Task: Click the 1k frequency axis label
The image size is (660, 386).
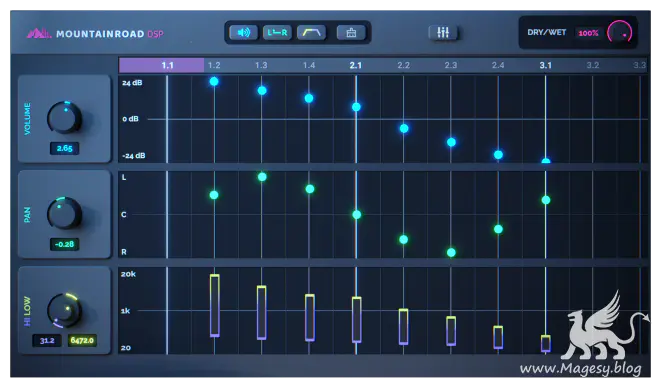Action: (x=125, y=311)
